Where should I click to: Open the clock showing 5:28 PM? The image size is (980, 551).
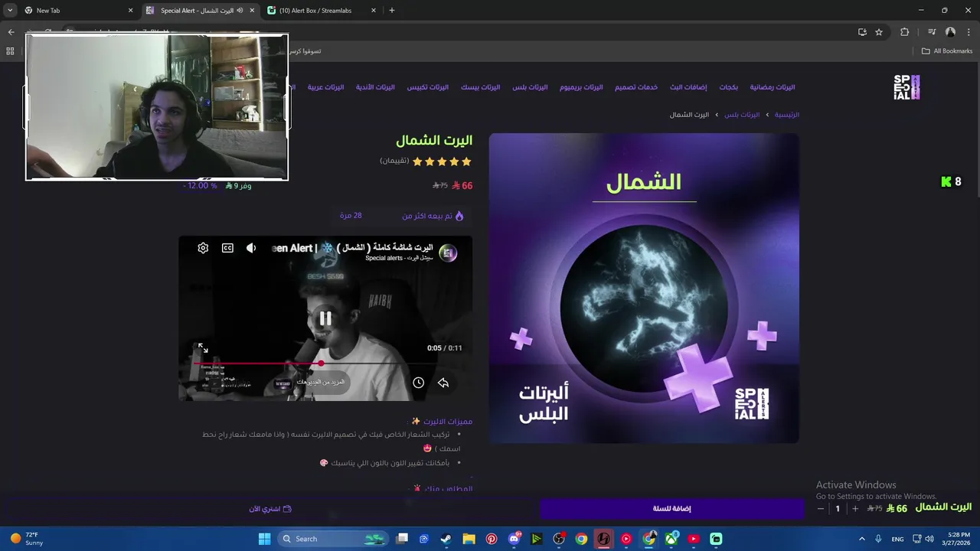(959, 539)
